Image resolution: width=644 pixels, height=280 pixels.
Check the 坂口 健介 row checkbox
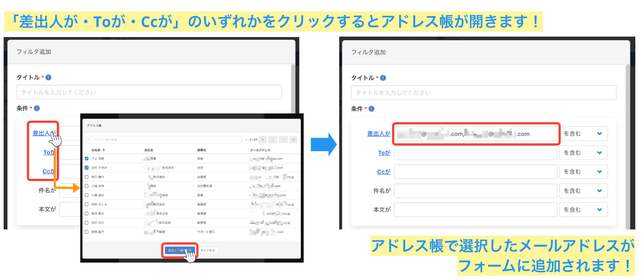click(x=87, y=177)
